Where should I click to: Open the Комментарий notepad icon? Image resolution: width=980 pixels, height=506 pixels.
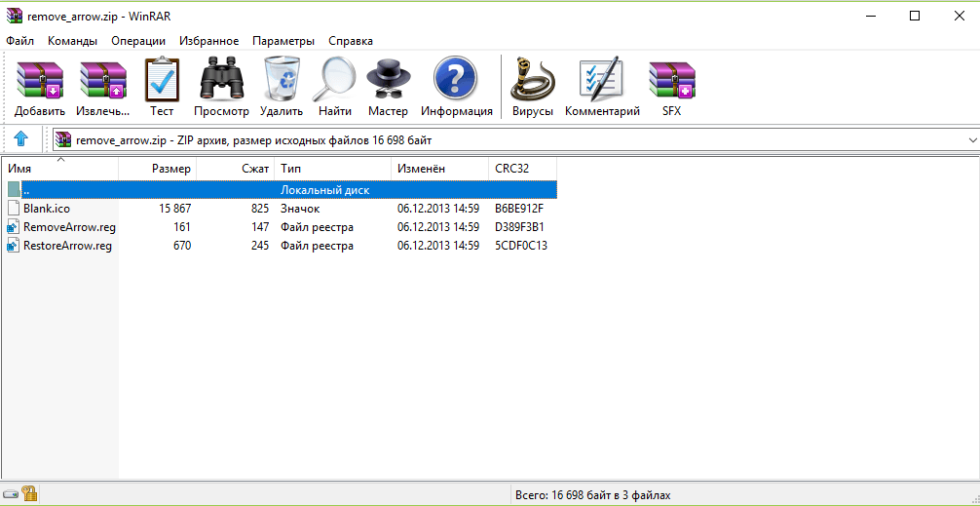601,80
